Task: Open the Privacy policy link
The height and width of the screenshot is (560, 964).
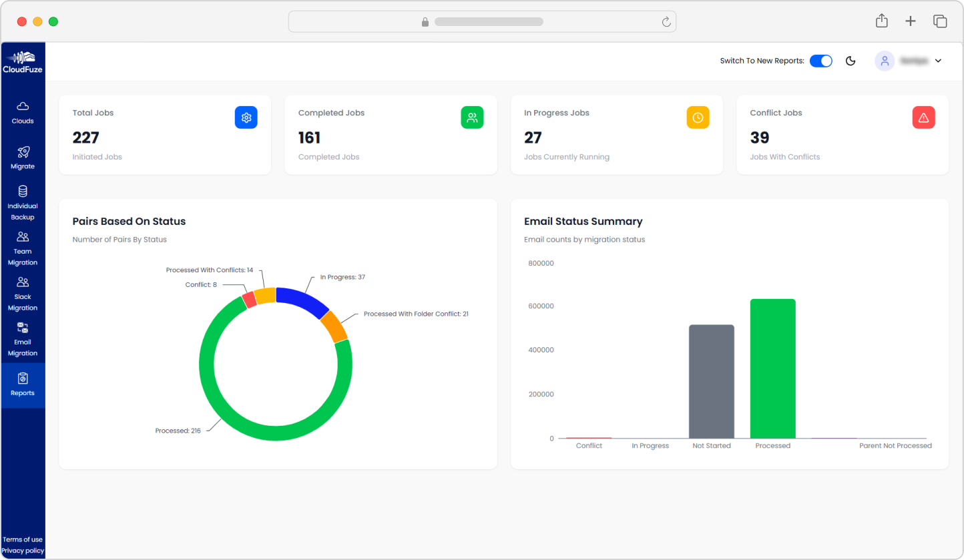Action: point(23,551)
